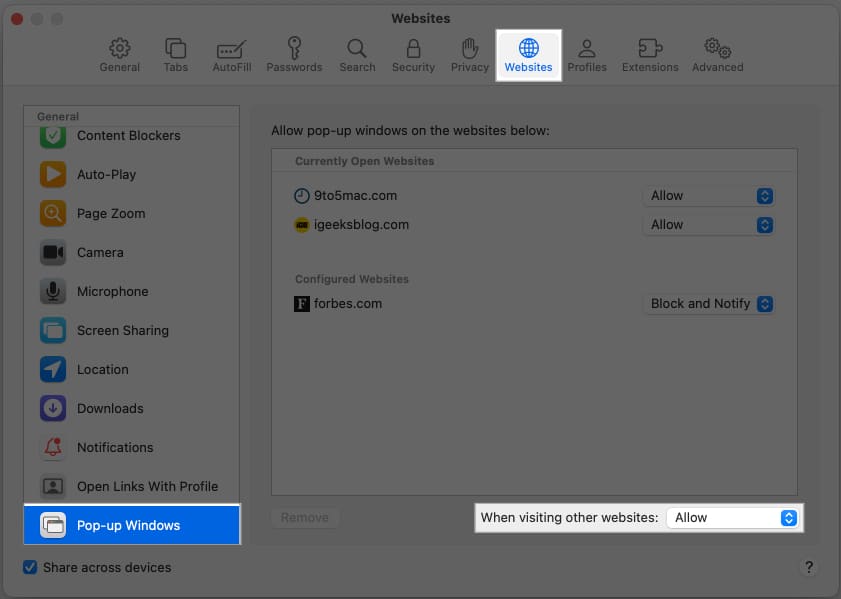Open the Advanced settings pane

[x=718, y=55]
